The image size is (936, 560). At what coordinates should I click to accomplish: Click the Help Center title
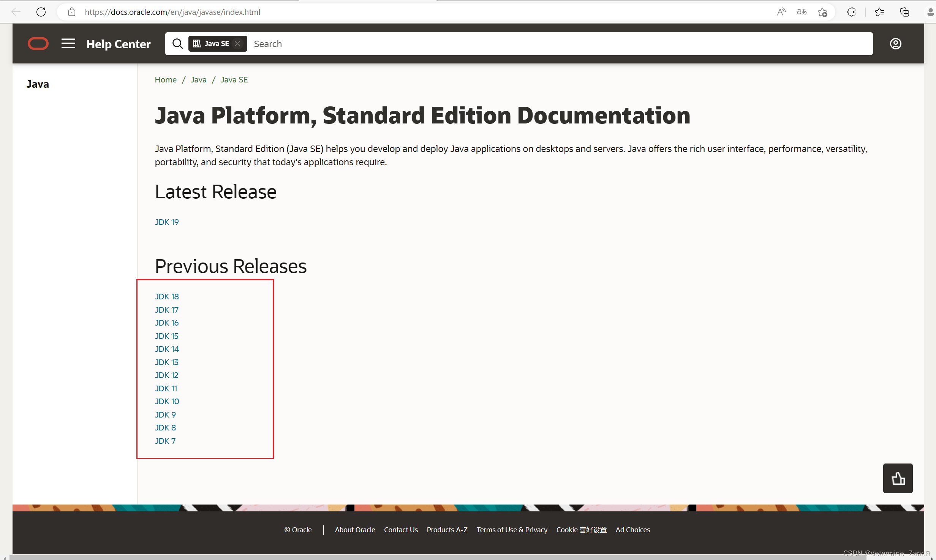pyautogui.click(x=119, y=44)
